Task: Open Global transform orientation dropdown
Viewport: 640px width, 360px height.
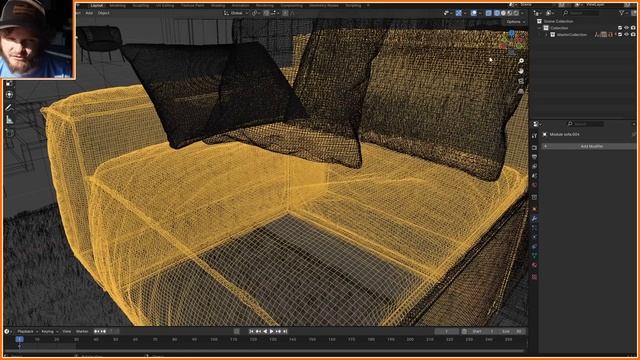Action: pyautogui.click(x=236, y=13)
